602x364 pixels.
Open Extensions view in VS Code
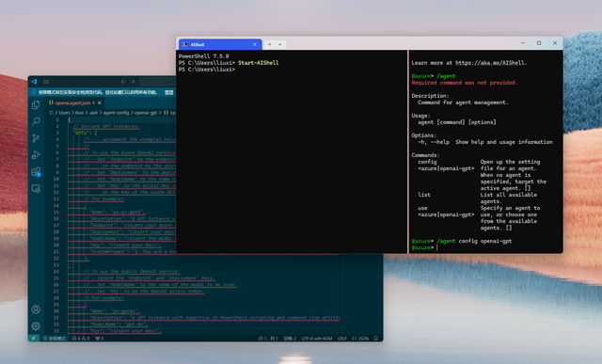pyautogui.click(x=36, y=171)
